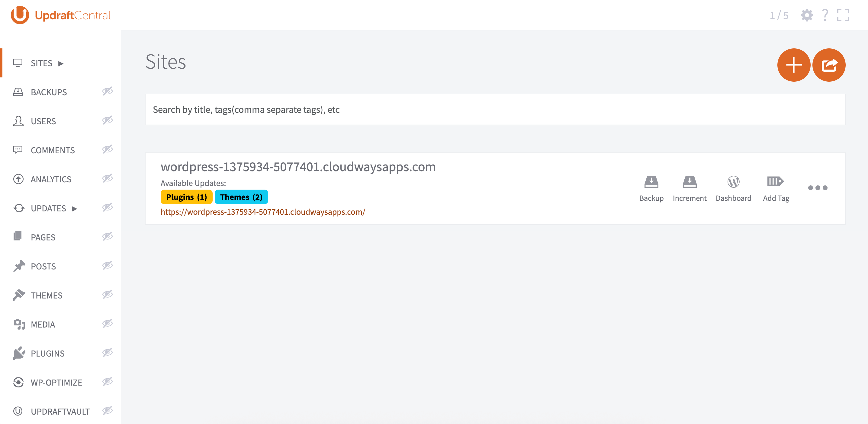Open the three-dots more actions menu
This screenshot has height=424, width=868.
click(818, 188)
